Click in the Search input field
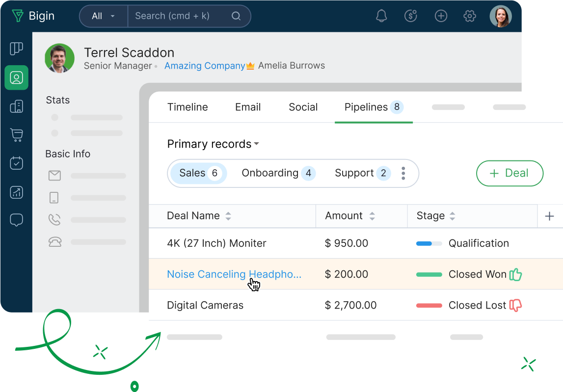The height and width of the screenshot is (392, 563). (x=179, y=16)
